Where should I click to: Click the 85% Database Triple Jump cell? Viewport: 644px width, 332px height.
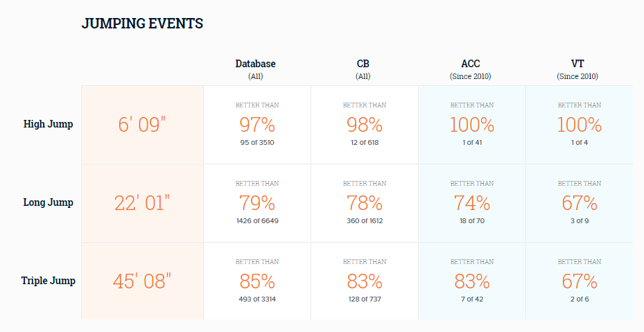(x=257, y=281)
